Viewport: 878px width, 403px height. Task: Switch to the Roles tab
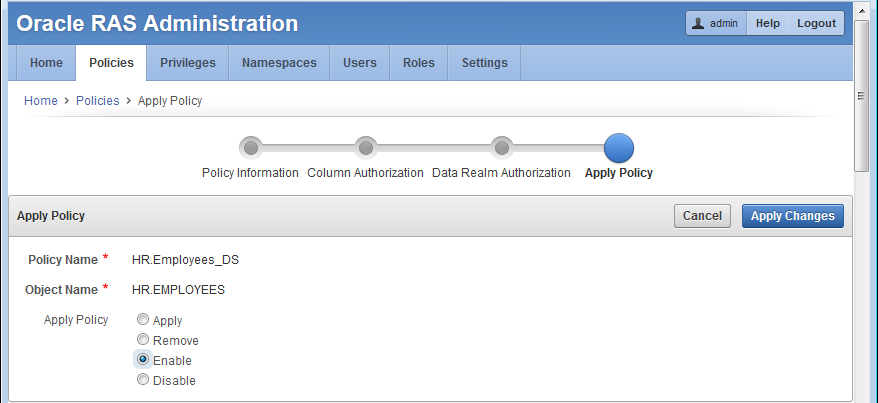(x=419, y=63)
